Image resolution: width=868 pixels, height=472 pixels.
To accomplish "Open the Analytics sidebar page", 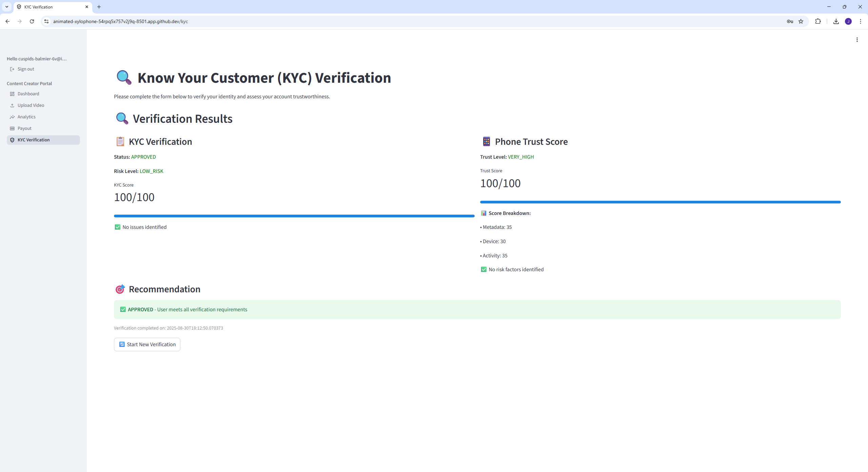I will pyautogui.click(x=26, y=117).
